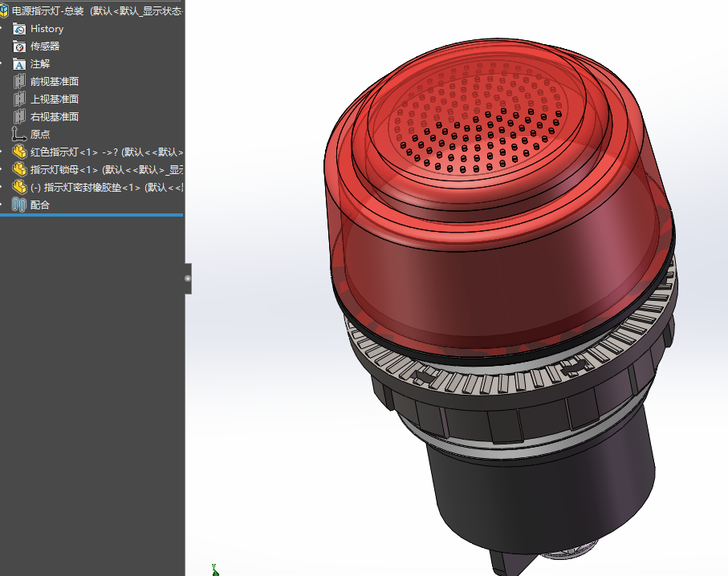
Task: Click the History folder icon
Action: click(19, 29)
